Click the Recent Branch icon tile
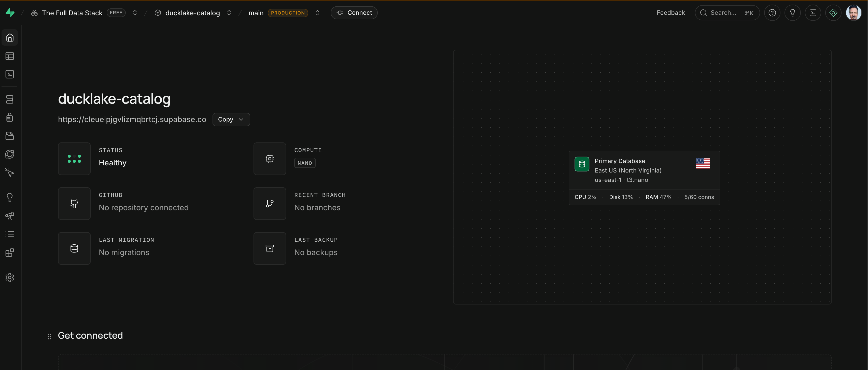 click(x=270, y=203)
